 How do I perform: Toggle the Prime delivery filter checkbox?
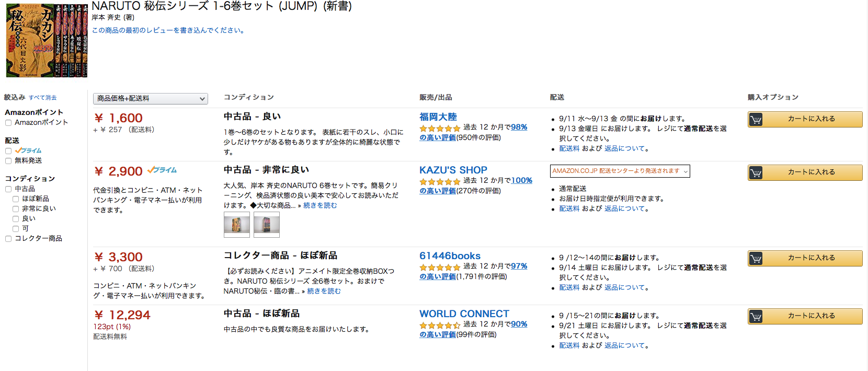(x=8, y=151)
